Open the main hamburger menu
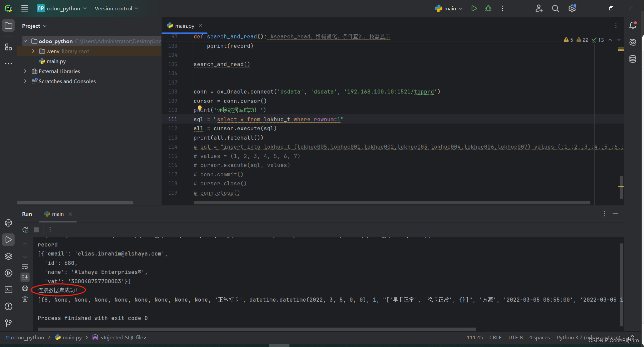This screenshot has height=347, width=644. tap(24, 8)
